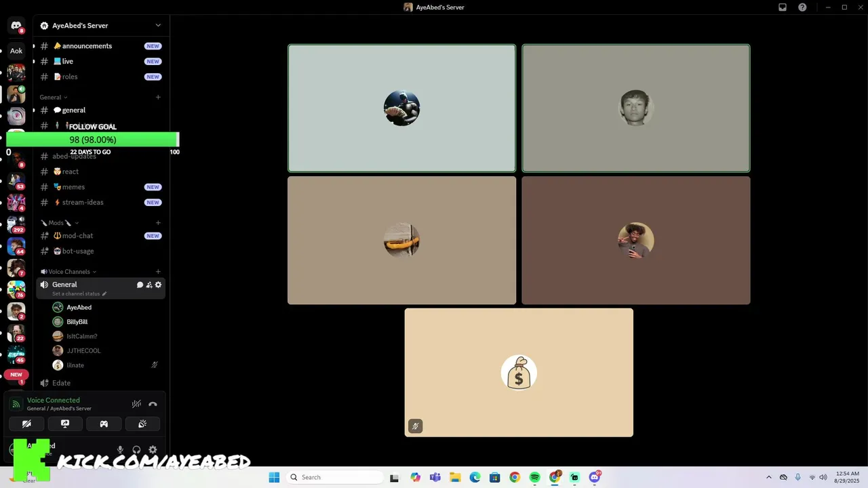Open the soundboard button

(142, 424)
